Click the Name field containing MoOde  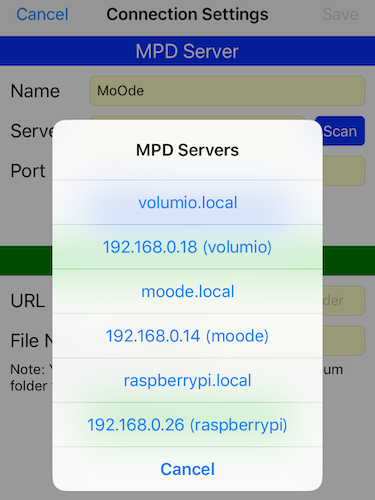227,91
